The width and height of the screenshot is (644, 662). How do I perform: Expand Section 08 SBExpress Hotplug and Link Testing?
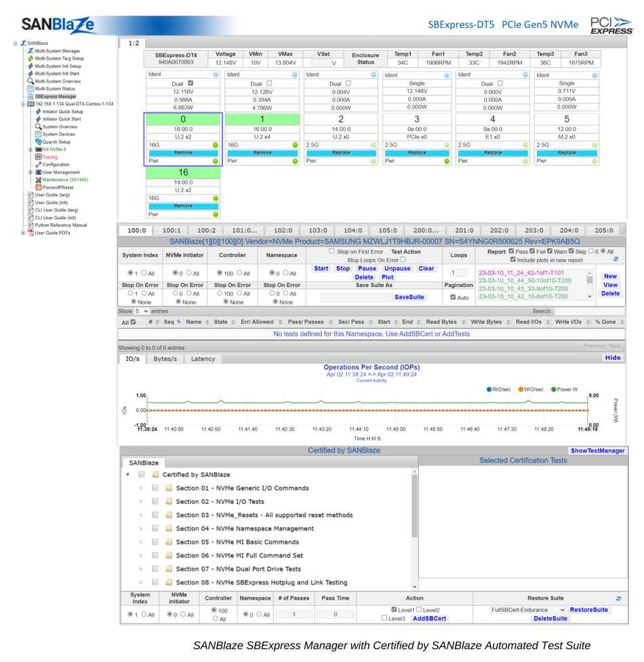(140, 583)
